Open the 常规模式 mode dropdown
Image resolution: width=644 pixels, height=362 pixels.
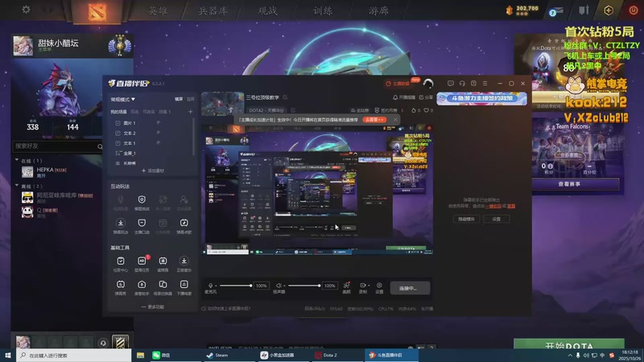tap(123, 99)
